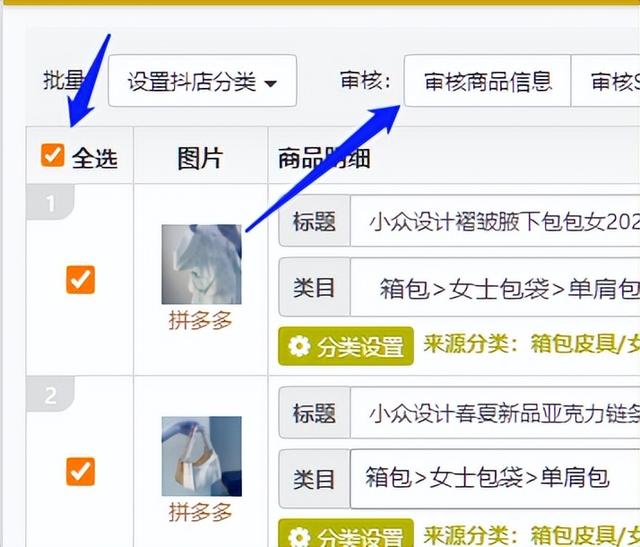This screenshot has width=640, height=547.
Task: Click the row number 2 badge
Action: coord(50,394)
